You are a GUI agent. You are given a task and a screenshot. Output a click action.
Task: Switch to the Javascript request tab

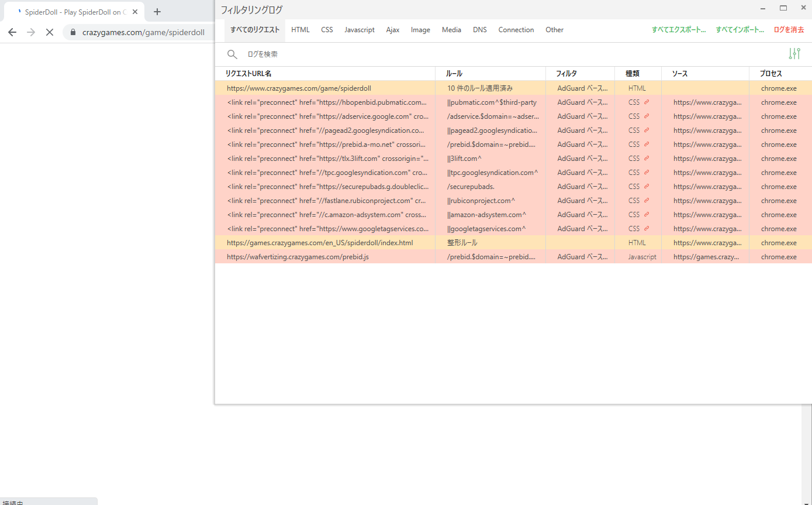360,29
